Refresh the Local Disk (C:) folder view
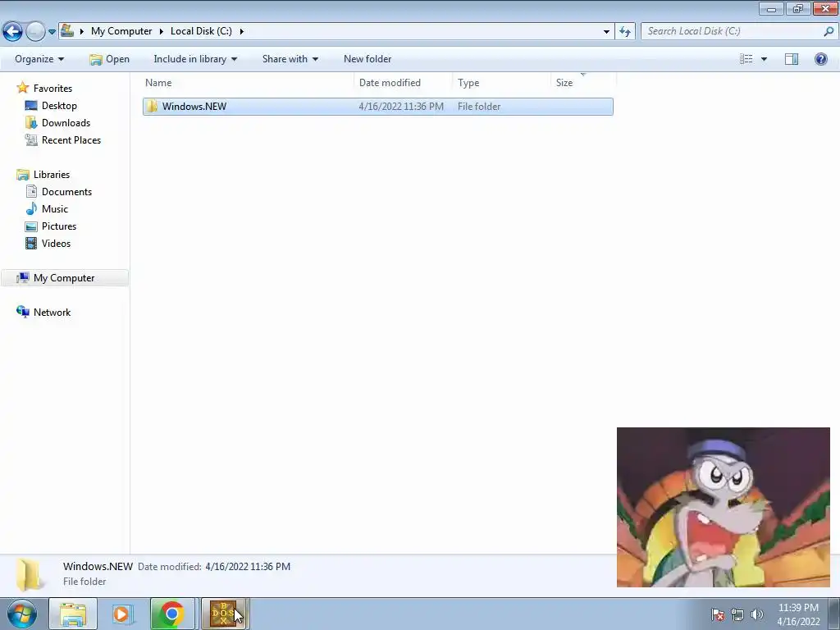Viewport: 840px width, 630px height. coord(624,32)
